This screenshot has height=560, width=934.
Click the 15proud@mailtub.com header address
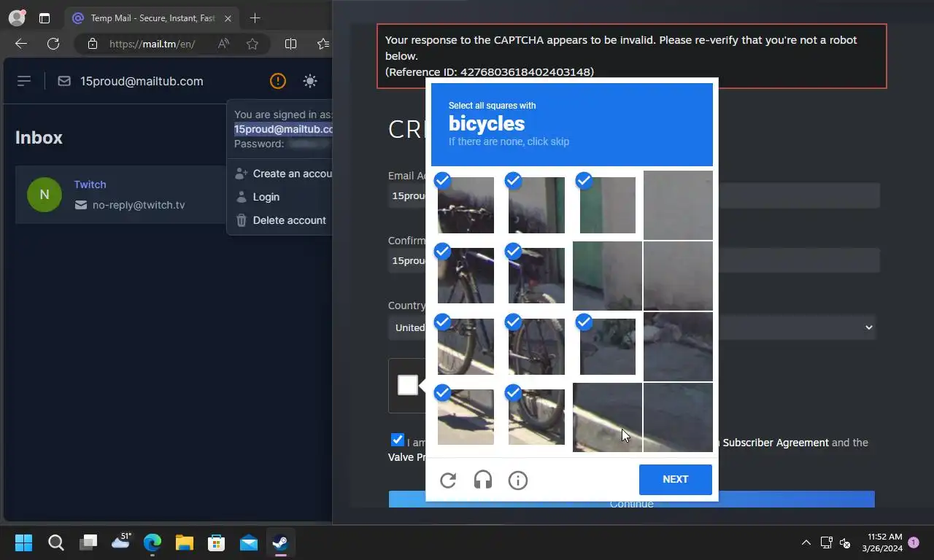pyautogui.click(x=142, y=81)
